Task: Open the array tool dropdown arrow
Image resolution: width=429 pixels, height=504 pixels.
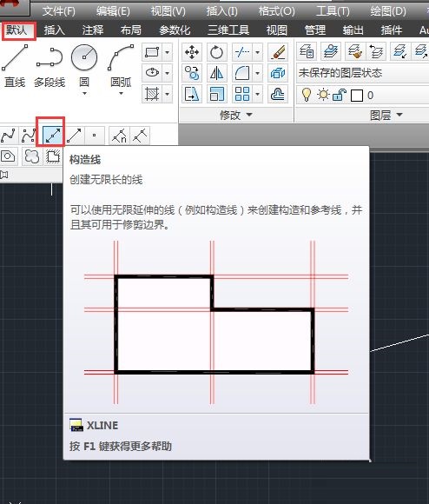Action: click(x=258, y=94)
